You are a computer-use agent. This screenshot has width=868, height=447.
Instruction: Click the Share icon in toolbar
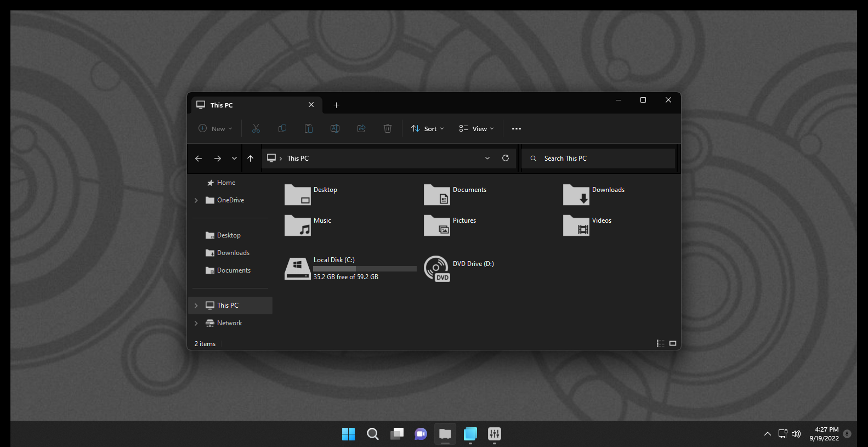(361, 128)
